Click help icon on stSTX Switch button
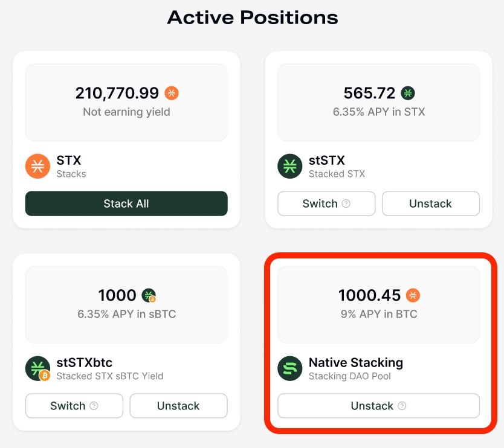This screenshot has width=504, height=448. 346,203
